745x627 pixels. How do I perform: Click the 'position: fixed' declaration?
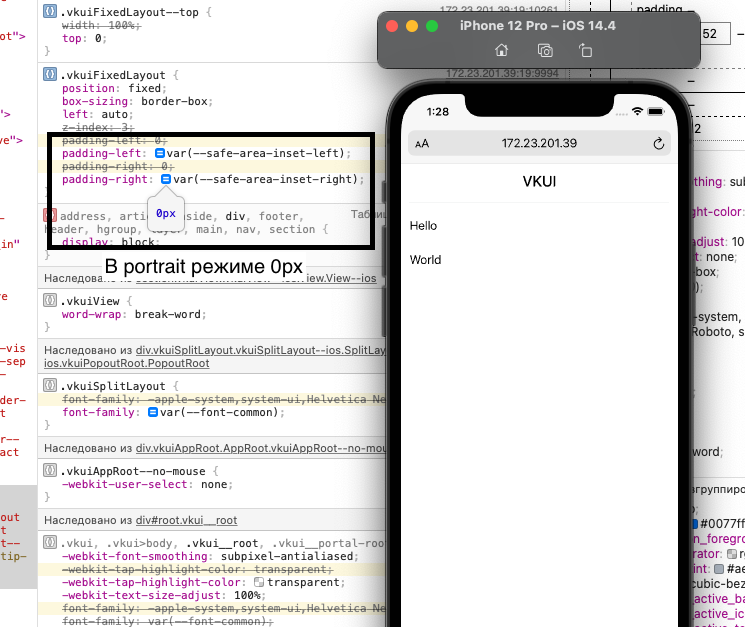(x=114, y=88)
